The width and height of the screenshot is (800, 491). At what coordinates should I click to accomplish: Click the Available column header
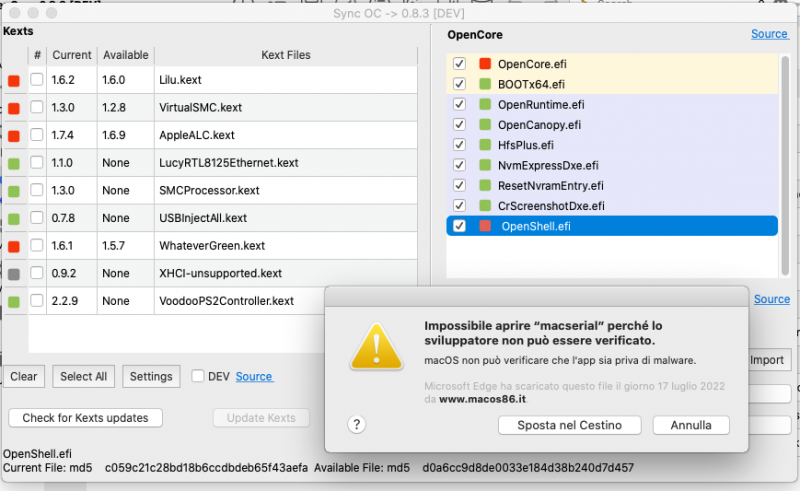click(x=126, y=55)
